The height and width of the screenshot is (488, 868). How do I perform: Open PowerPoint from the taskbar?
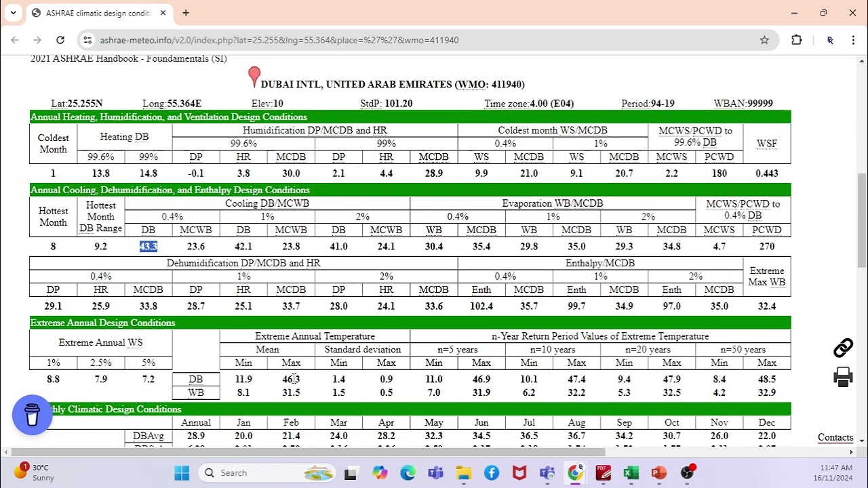tap(658, 473)
